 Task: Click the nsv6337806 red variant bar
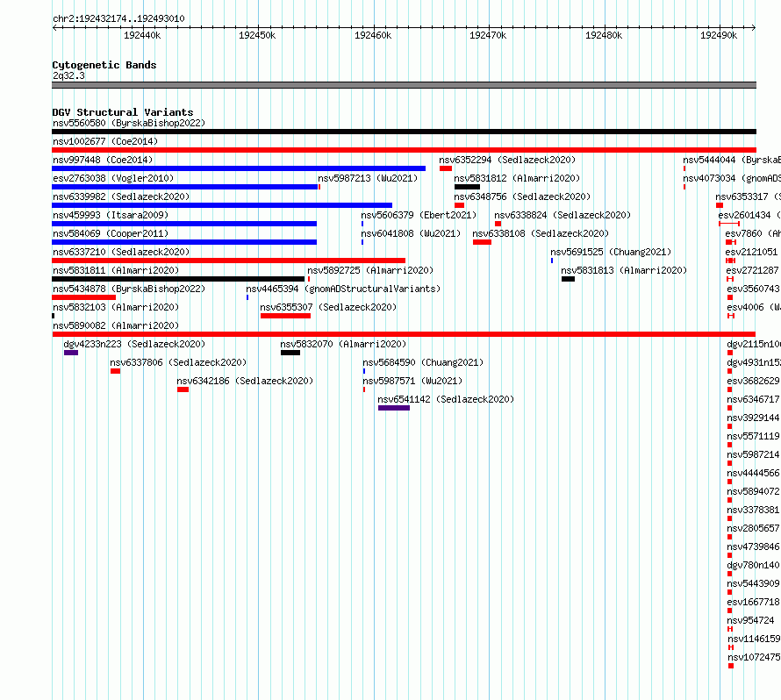click(x=116, y=371)
